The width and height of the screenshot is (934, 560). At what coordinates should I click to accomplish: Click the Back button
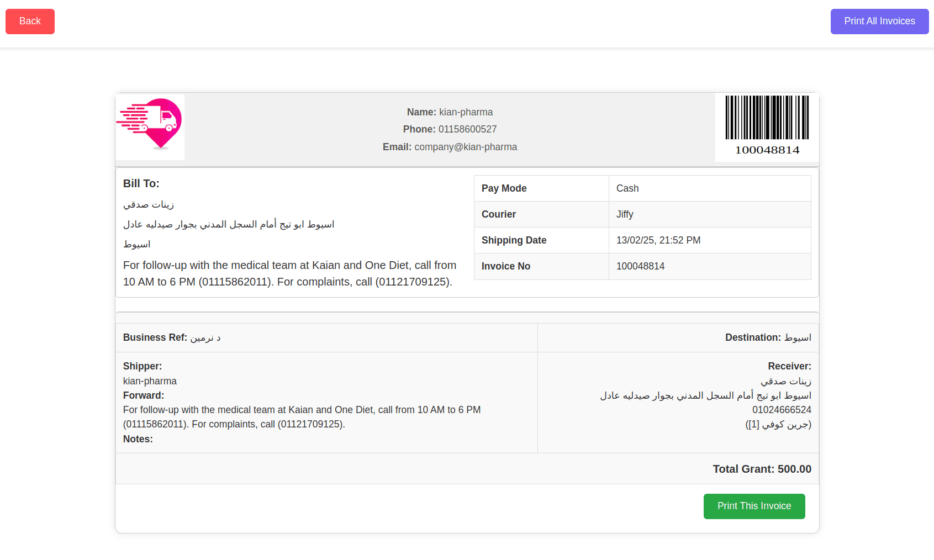click(x=30, y=21)
